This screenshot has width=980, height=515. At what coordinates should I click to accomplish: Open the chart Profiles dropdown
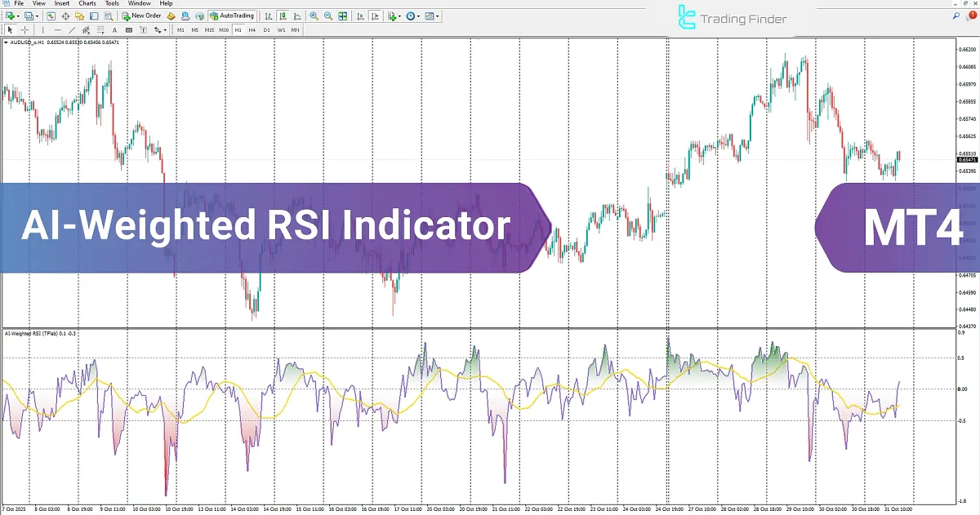tap(36, 16)
